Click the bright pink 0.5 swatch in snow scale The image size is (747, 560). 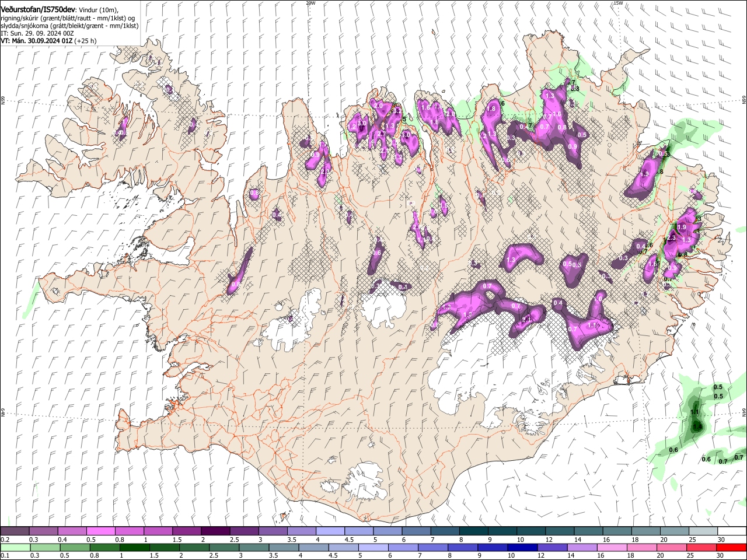point(100,531)
